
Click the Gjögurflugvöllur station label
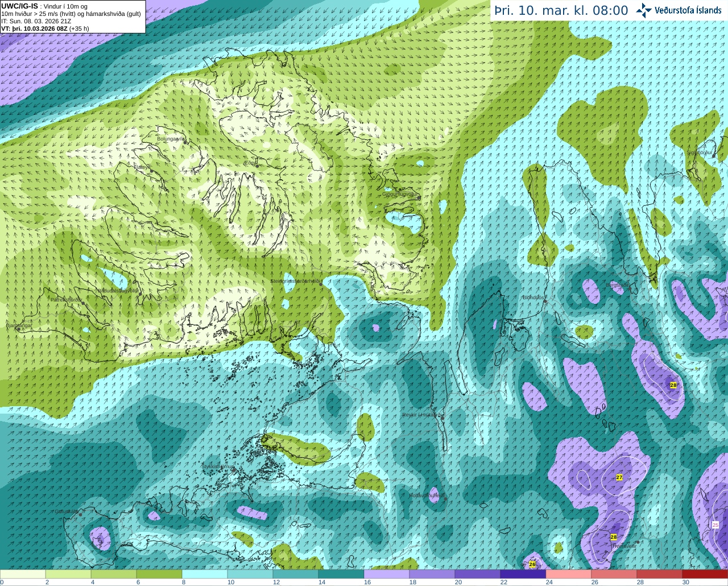(400, 194)
